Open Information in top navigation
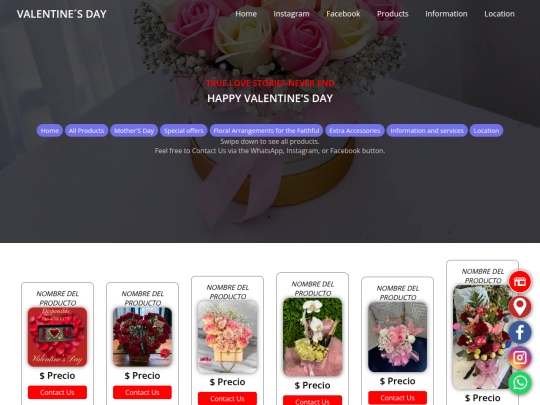 point(446,14)
